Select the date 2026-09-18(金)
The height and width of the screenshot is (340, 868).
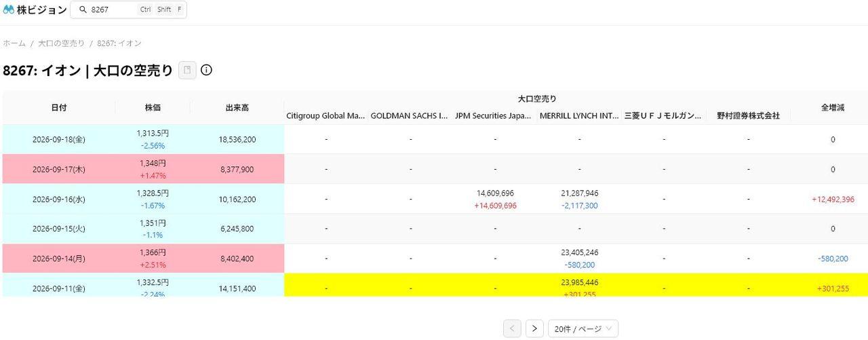click(59, 140)
